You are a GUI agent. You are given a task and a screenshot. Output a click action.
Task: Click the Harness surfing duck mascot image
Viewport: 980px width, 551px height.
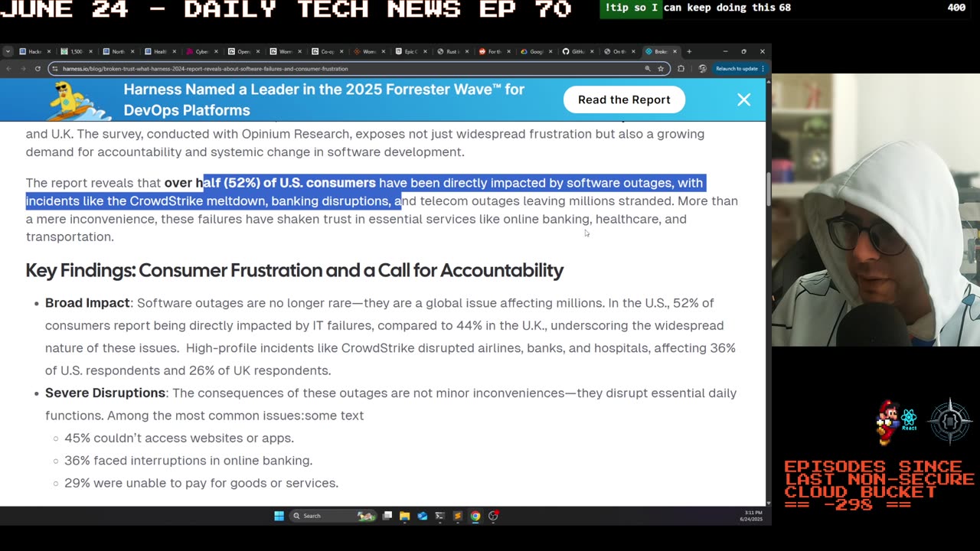point(78,99)
